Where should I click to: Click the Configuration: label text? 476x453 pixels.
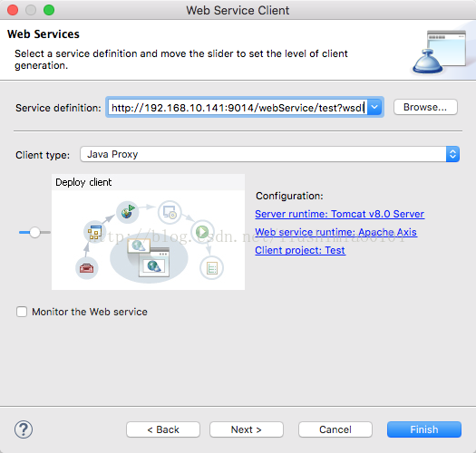pos(289,196)
